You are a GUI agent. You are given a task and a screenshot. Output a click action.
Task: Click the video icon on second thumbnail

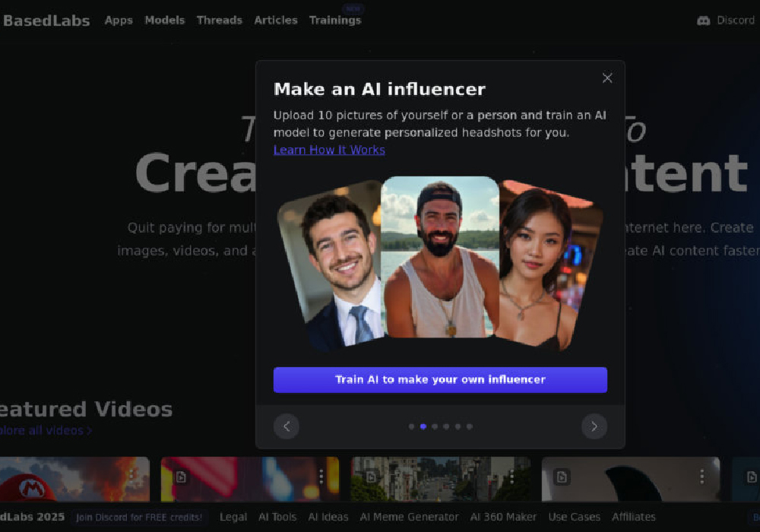[181, 477]
